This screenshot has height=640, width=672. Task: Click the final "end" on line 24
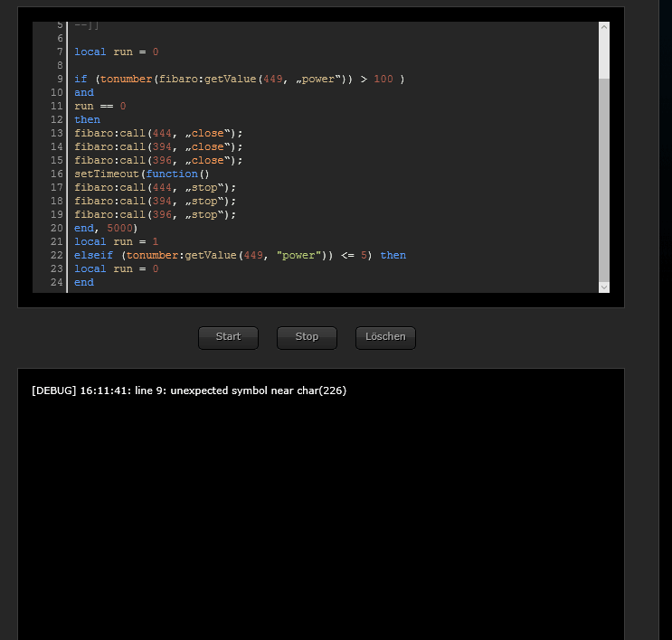(x=84, y=283)
